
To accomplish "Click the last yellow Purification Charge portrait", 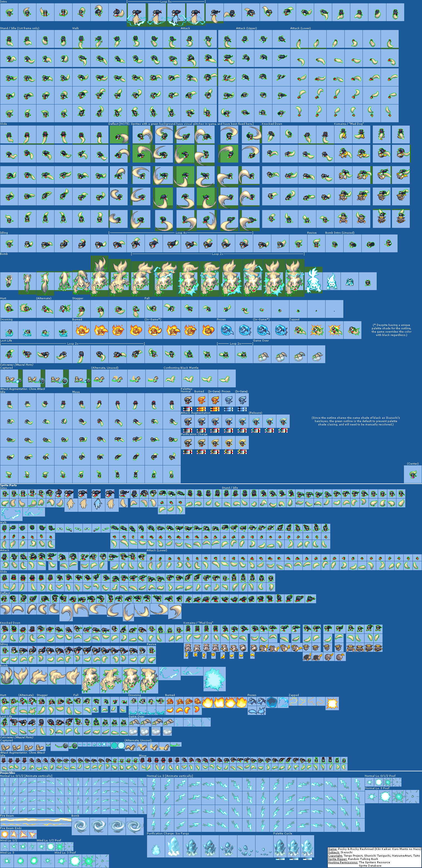I will [x=242, y=443].
